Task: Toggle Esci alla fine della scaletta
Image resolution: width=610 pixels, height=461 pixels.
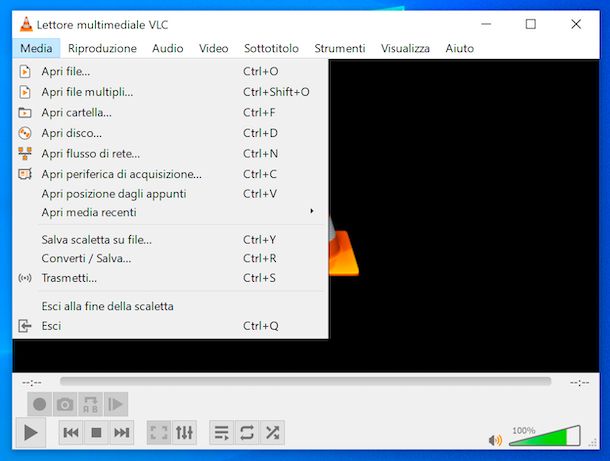Action: coord(170,306)
